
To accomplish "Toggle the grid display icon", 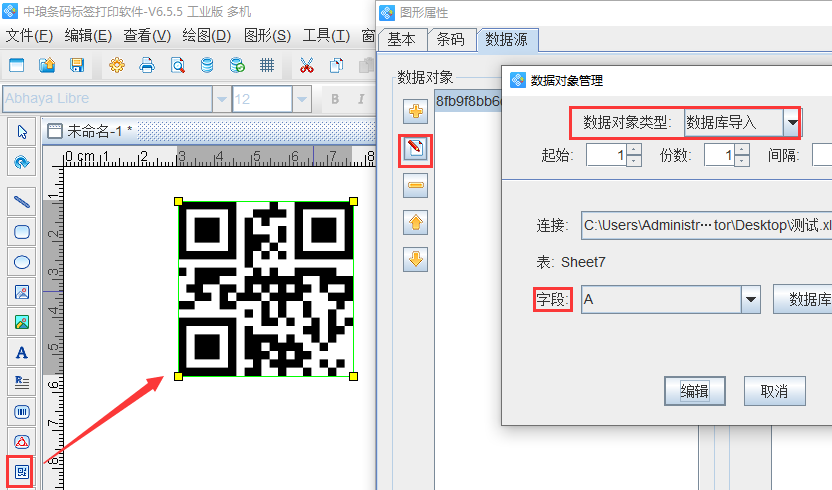I will 267,65.
